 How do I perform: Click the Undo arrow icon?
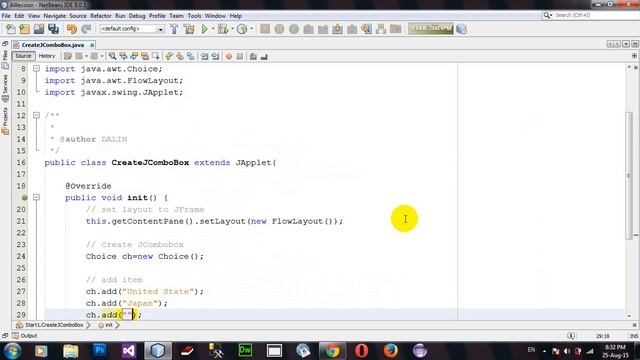[72, 29]
